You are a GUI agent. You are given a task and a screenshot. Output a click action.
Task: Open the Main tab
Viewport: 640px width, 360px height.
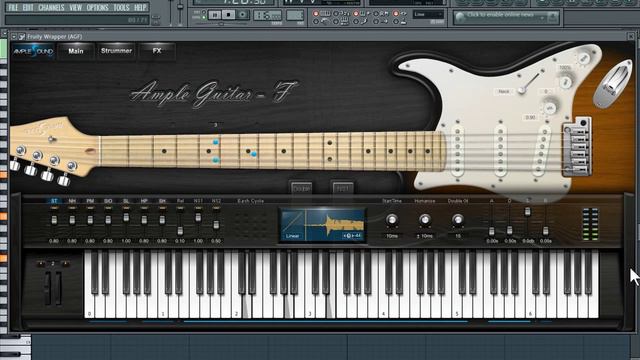[x=76, y=51]
